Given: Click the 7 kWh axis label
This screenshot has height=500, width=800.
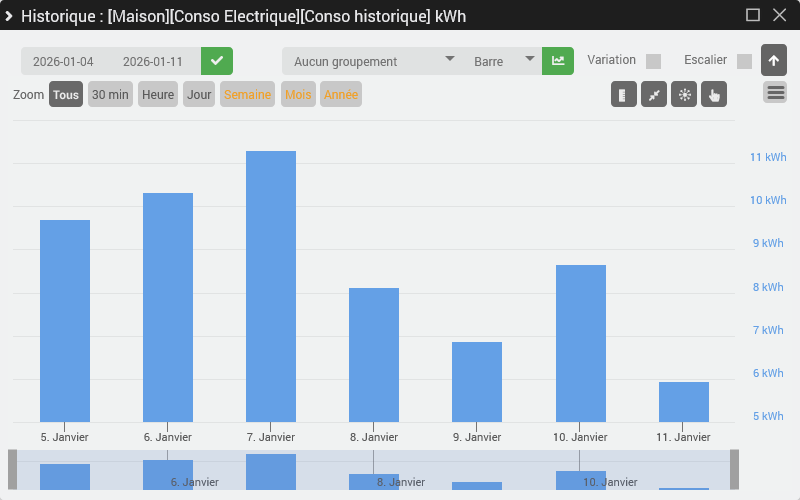Looking at the screenshot, I should [768, 330].
